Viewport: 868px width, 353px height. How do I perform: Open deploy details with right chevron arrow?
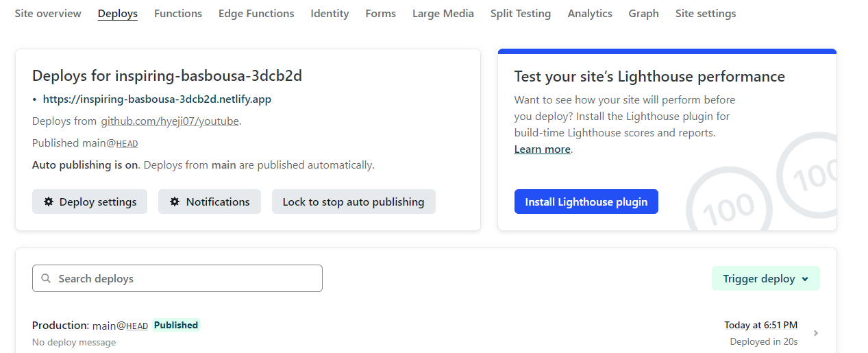(x=816, y=333)
